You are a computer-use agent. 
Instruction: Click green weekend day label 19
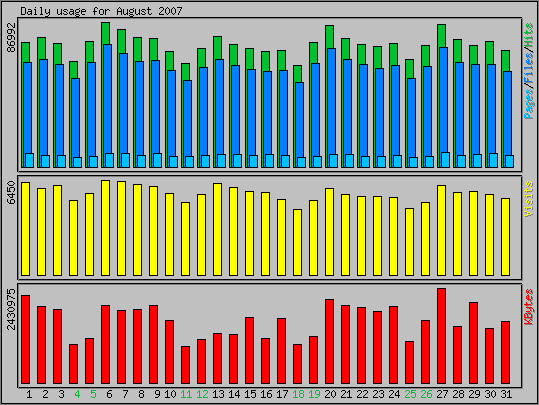pos(314,394)
